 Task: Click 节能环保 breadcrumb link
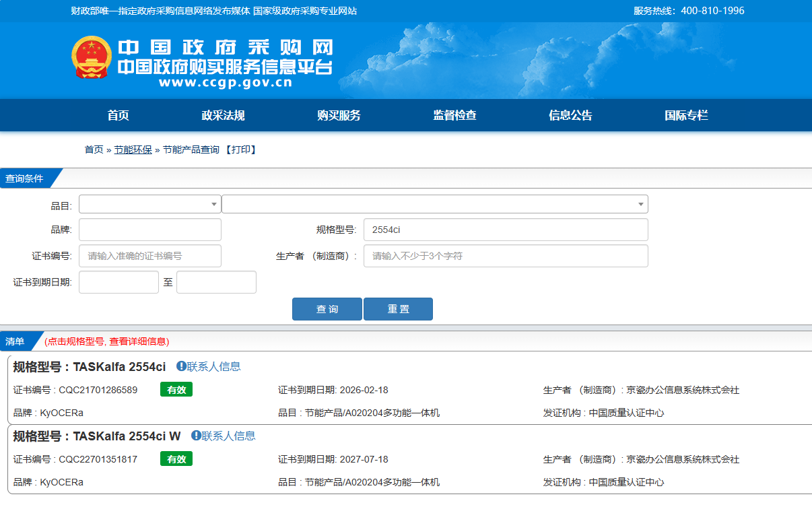[x=133, y=149]
